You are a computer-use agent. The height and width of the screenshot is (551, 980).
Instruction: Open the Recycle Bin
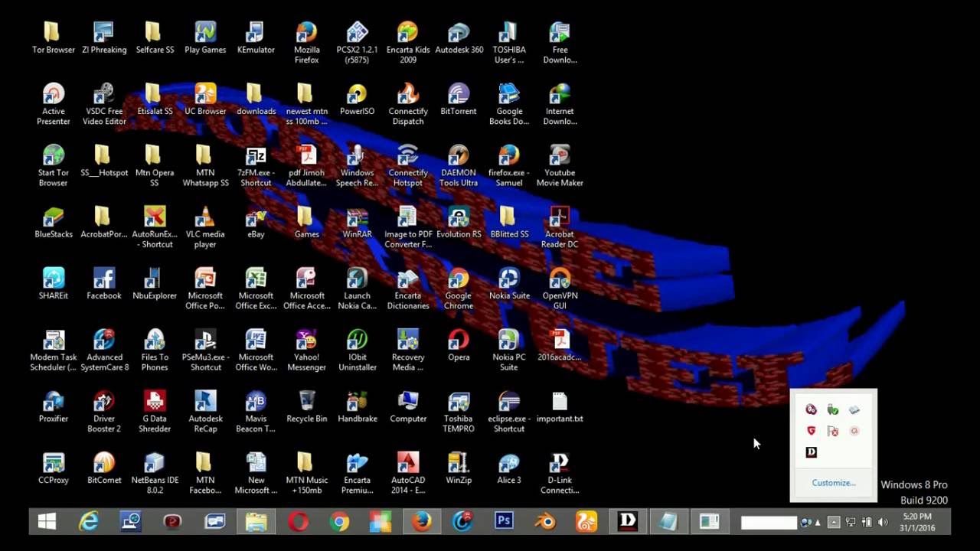(307, 407)
